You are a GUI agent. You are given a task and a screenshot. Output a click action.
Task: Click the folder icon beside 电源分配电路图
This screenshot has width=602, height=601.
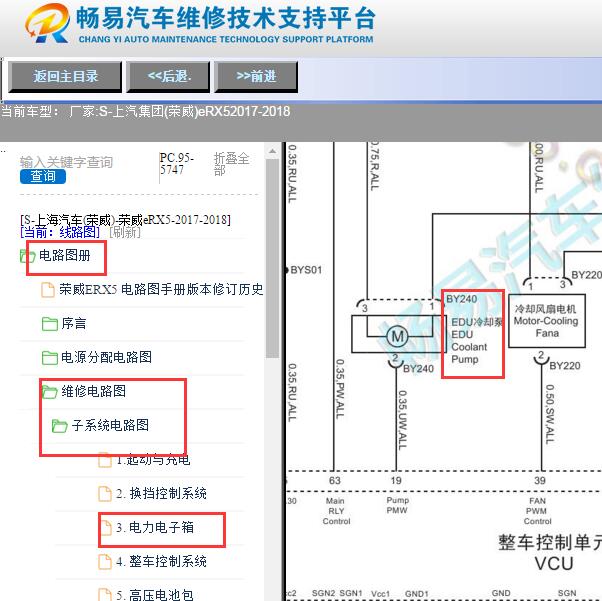point(50,358)
